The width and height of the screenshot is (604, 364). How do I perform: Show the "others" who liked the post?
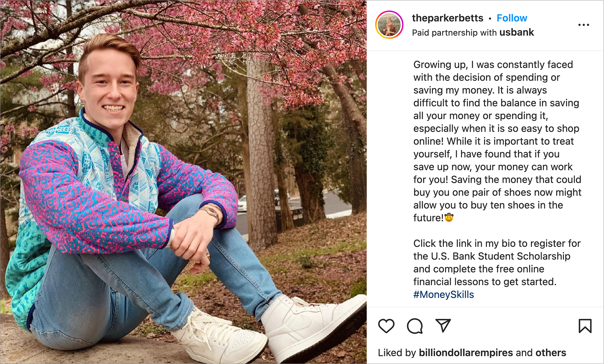551,353
